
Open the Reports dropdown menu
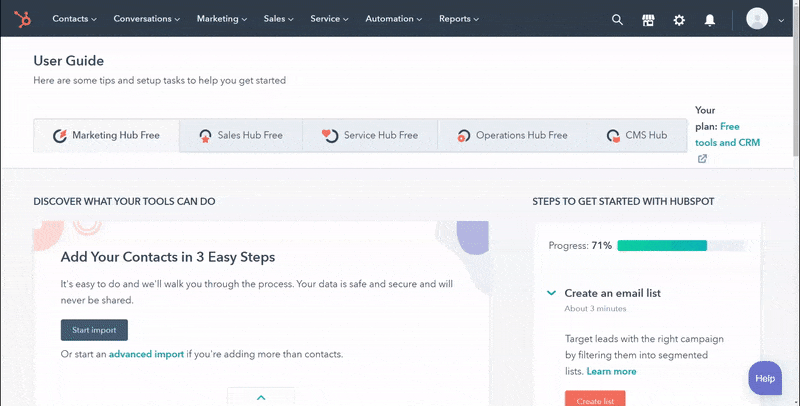[x=459, y=19]
